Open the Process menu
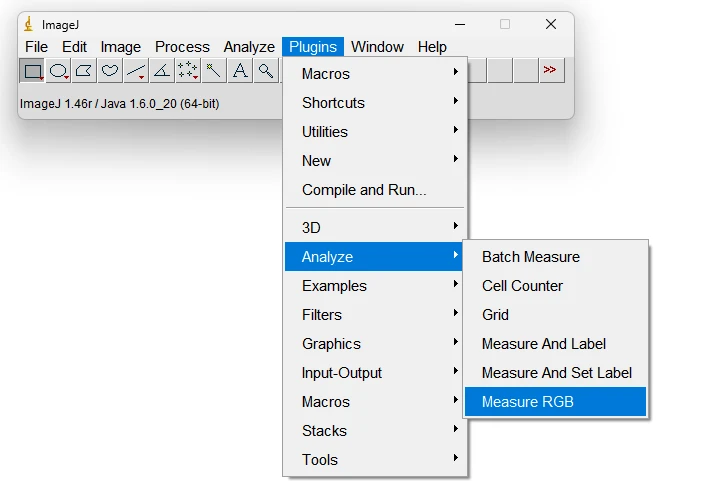The image size is (705, 481). coord(182,47)
